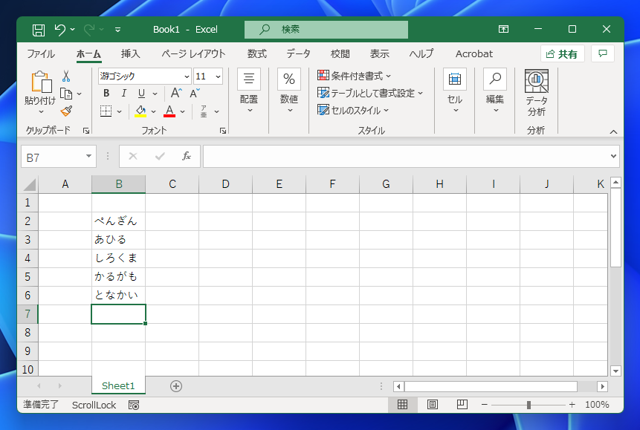Expand fill color dropdown arrow
Image resolution: width=640 pixels, height=430 pixels.
(x=153, y=111)
